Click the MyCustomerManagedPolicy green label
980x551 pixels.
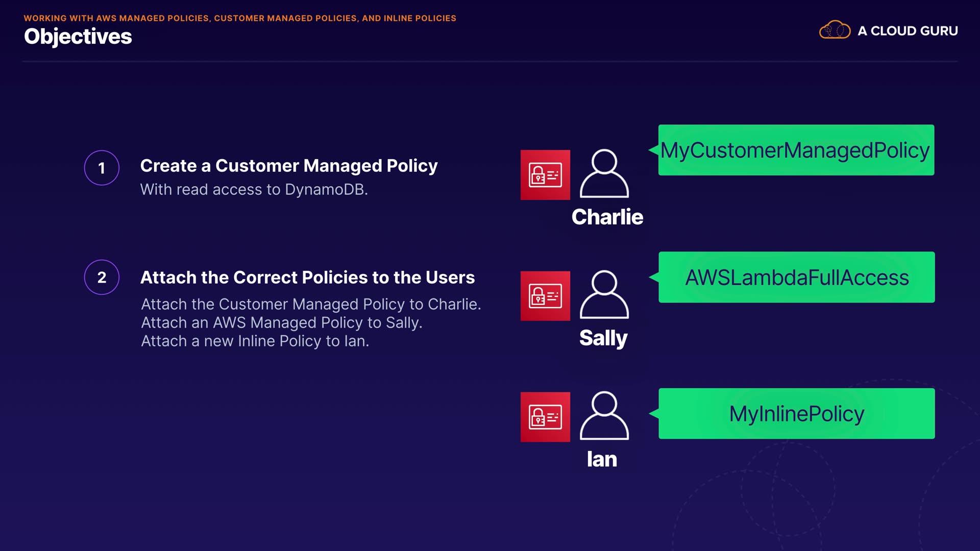pyautogui.click(x=796, y=150)
